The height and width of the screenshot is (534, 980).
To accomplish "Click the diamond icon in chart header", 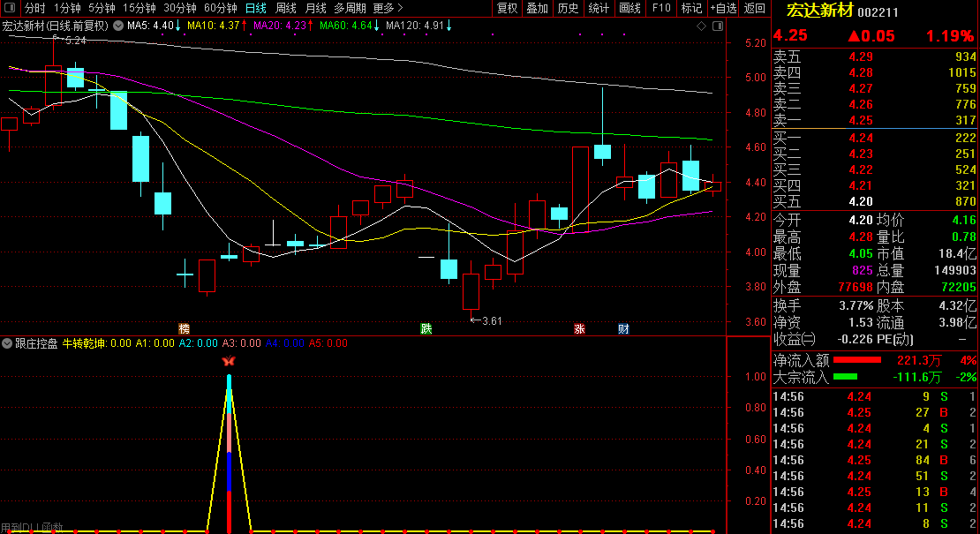I will (702, 26).
